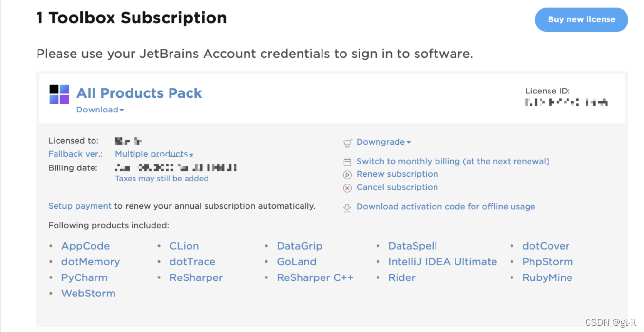
Task: Click the blurred License ID value
Action: [x=567, y=102]
